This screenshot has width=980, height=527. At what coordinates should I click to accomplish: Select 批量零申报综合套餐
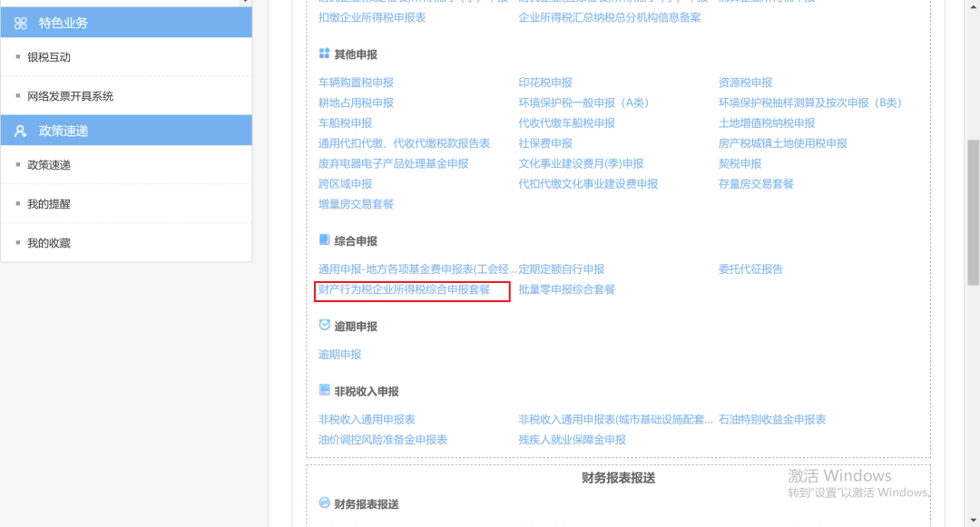[566, 289]
